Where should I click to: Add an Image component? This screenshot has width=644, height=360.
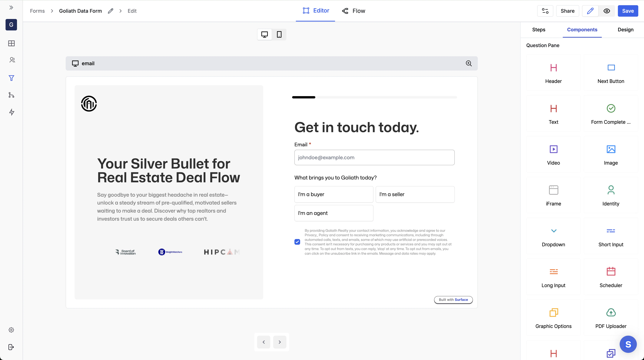[611, 154]
